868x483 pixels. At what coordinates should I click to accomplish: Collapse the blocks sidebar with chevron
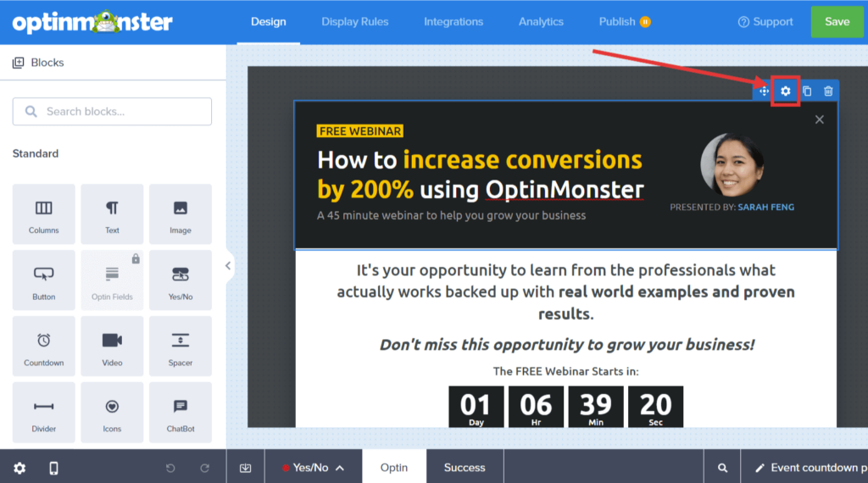coord(228,266)
